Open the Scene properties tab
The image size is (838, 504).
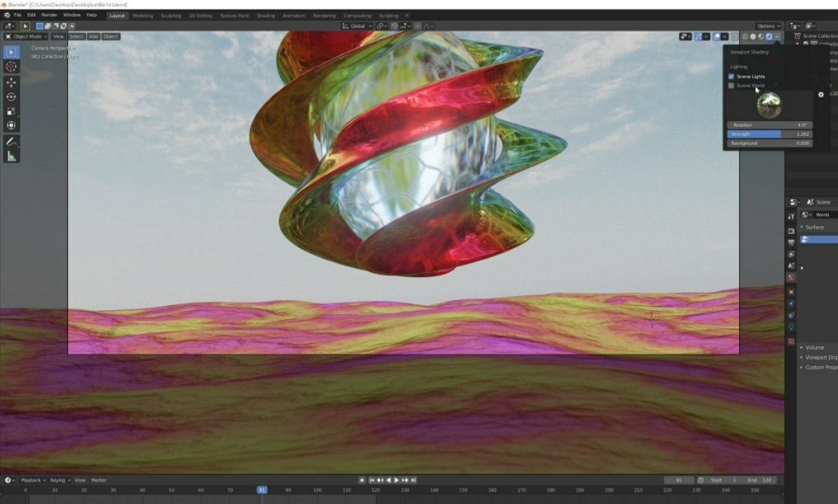click(791, 265)
